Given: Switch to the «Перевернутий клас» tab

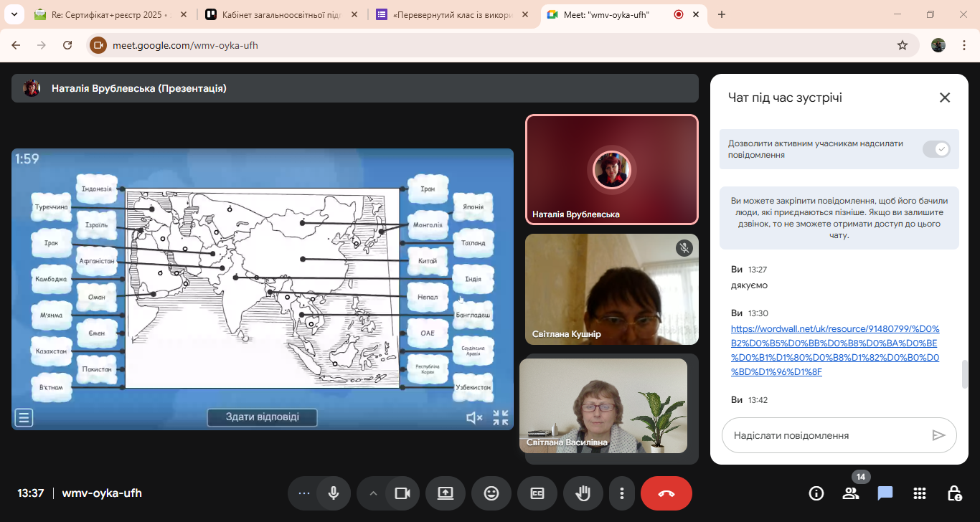Looking at the screenshot, I should point(452,14).
